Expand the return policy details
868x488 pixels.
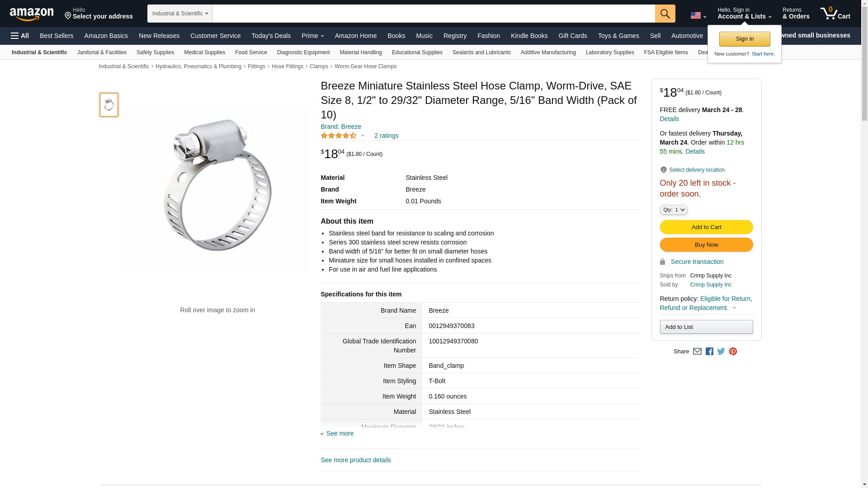click(x=734, y=308)
